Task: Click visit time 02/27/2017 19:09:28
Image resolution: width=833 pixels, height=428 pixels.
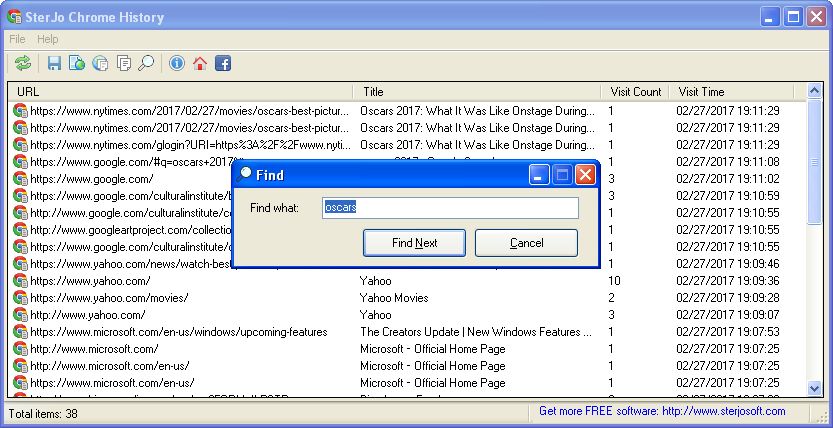Action: pyautogui.click(x=728, y=298)
